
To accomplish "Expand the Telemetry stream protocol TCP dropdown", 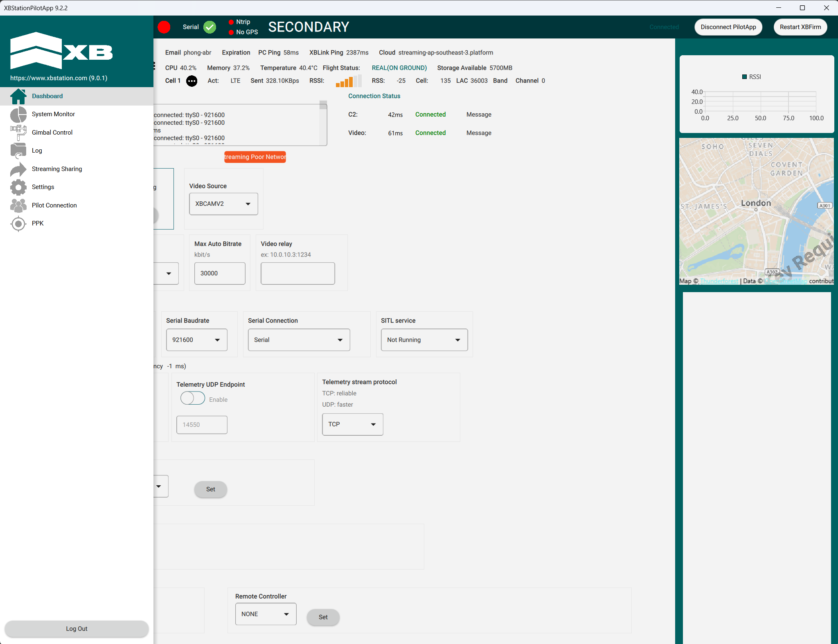I will coord(352,425).
